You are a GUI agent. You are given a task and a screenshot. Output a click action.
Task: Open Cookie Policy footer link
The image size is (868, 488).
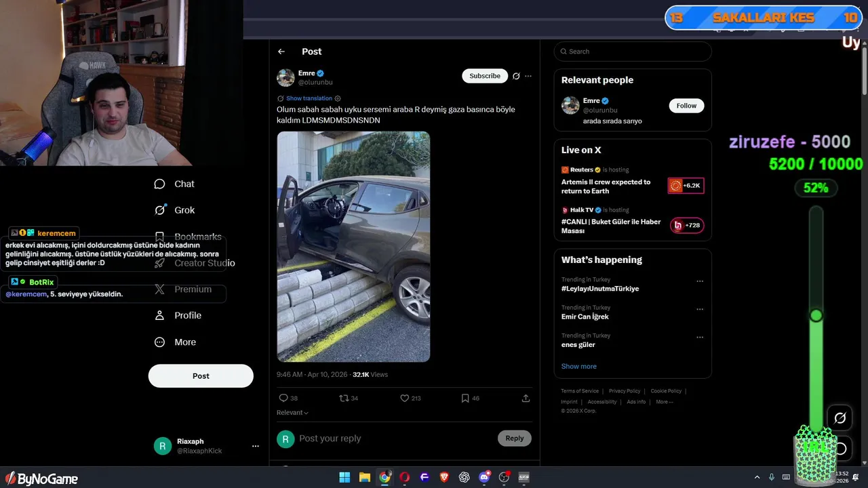click(666, 391)
